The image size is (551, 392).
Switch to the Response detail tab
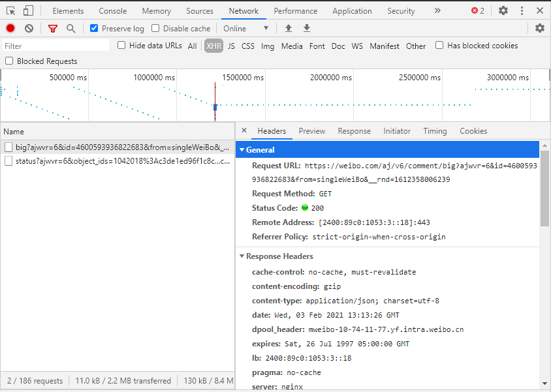[354, 131]
